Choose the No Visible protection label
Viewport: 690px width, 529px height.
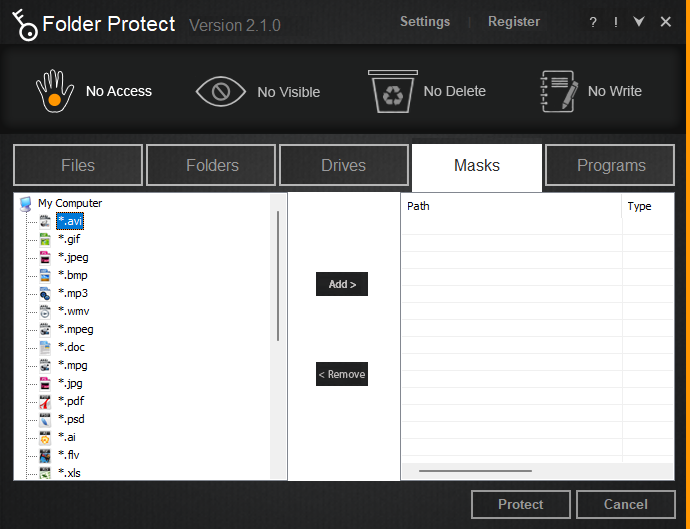pyautogui.click(x=289, y=92)
